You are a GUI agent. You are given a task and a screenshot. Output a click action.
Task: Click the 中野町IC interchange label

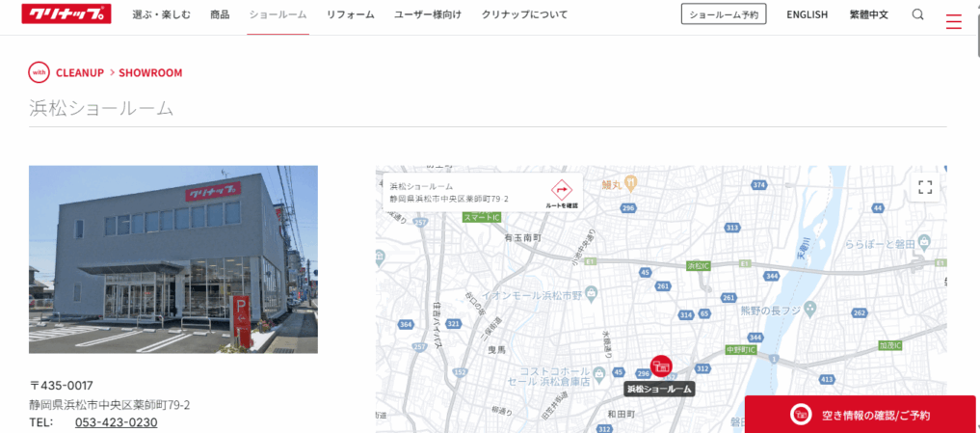click(741, 350)
